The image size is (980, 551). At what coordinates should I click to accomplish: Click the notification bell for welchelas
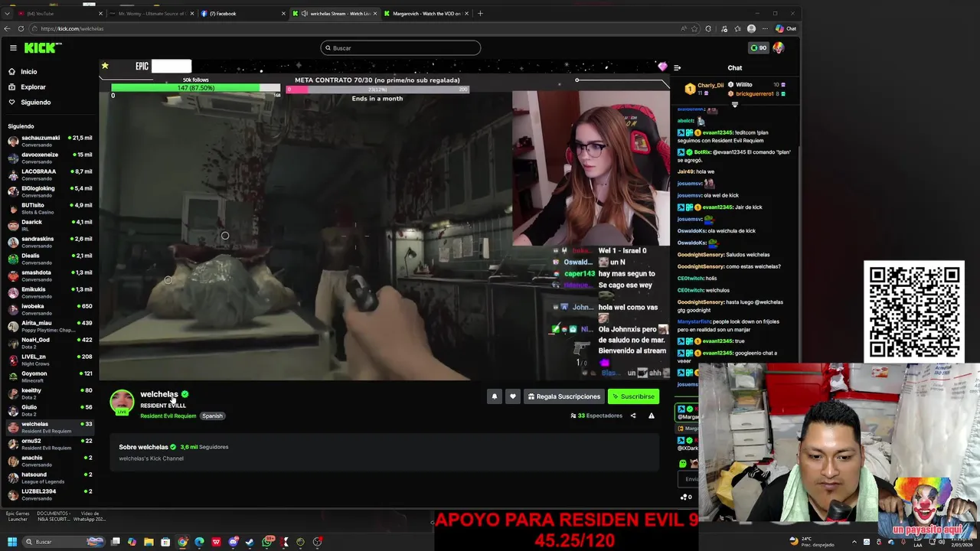[x=494, y=396]
